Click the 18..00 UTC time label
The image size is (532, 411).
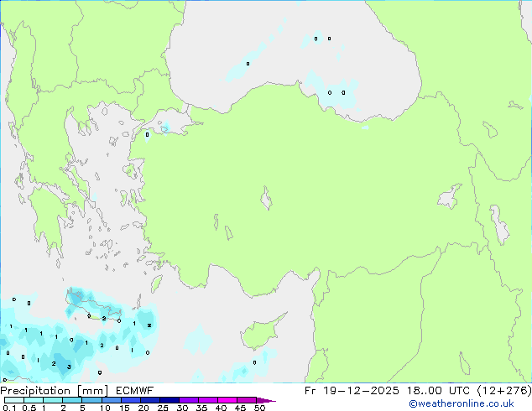pyautogui.click(x=438, y=391)
